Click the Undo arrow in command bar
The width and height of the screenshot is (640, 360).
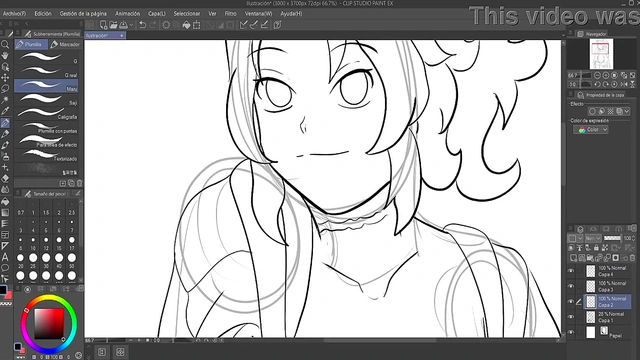[142, 25]
